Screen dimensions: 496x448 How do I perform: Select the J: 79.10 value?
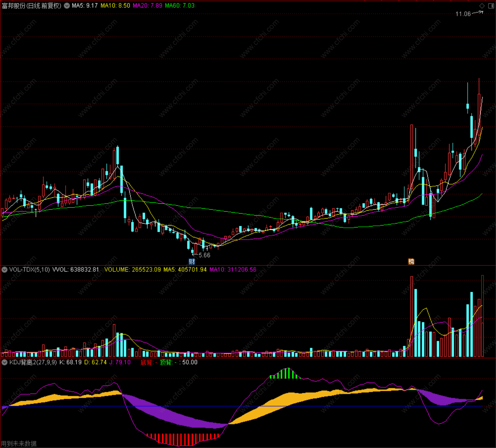pyautogui.click(x=120, y=362)
